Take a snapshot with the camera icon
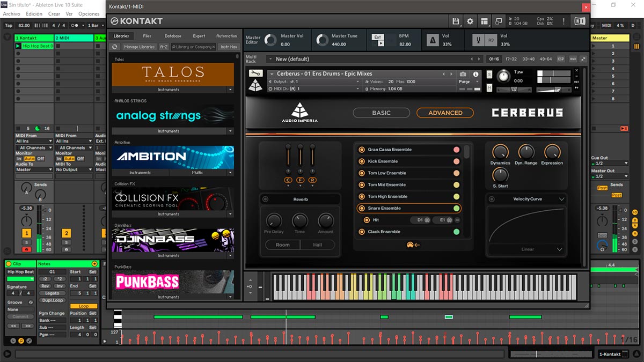This screenshot has width=644, height=362. [463, 74]
